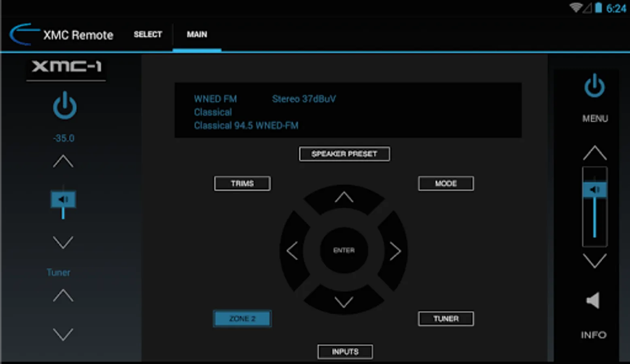Click the left panel volume slider handle
This screenshot has width=630, height=364.
point(63,199)
